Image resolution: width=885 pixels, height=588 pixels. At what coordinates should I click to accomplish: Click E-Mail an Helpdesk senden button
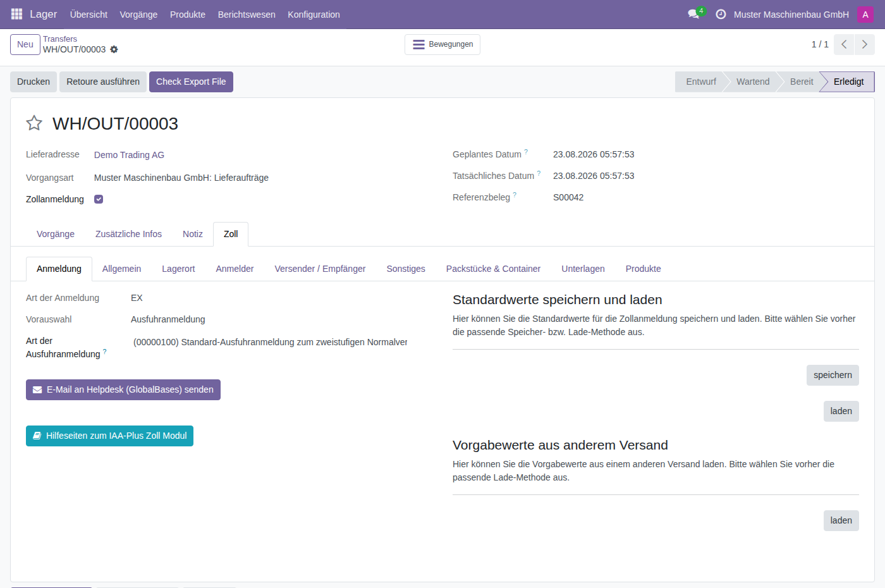click(x=123, y=389)
